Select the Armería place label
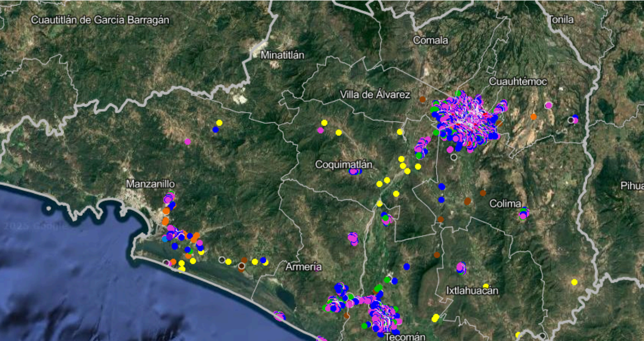 click(303, 267)
